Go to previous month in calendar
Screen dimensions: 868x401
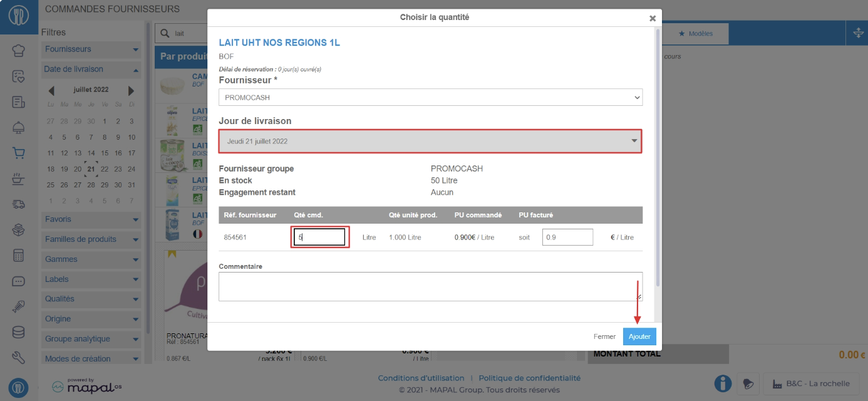click(x=51, y=90)
